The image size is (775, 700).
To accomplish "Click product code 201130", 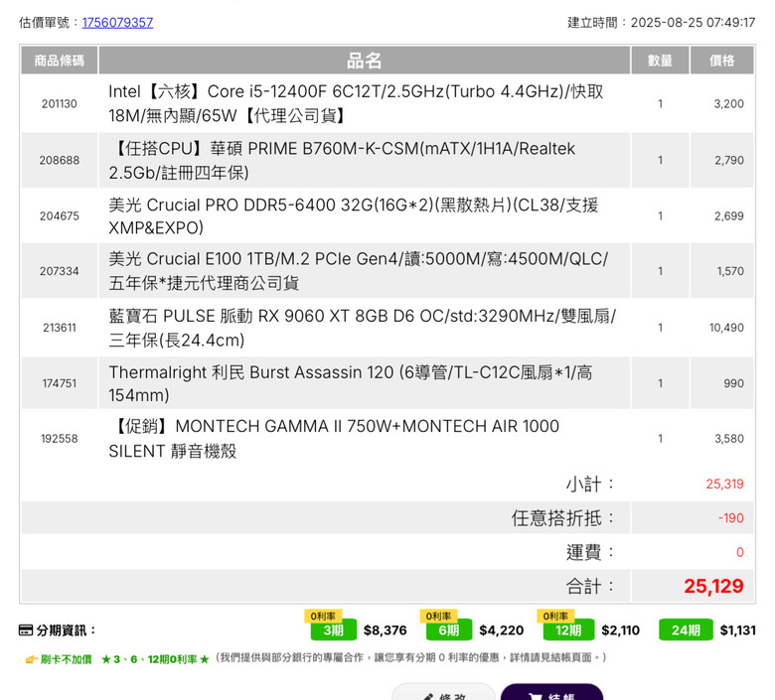I will coord(60,103).
